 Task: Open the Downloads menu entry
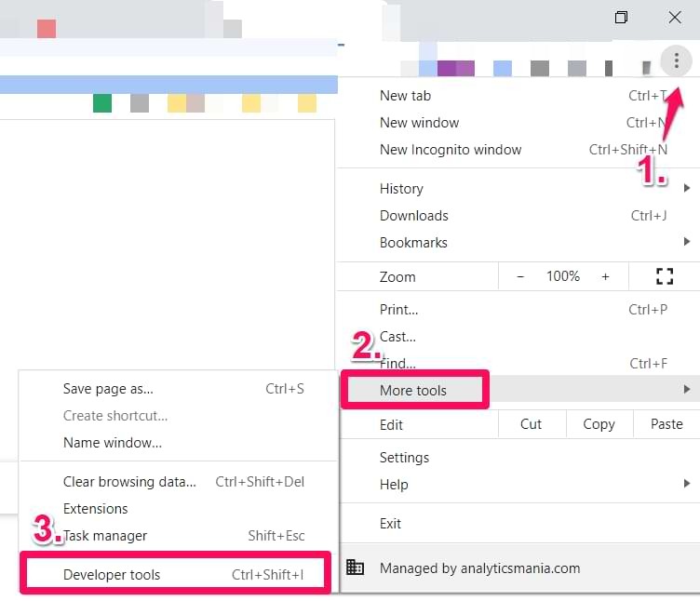414,216
